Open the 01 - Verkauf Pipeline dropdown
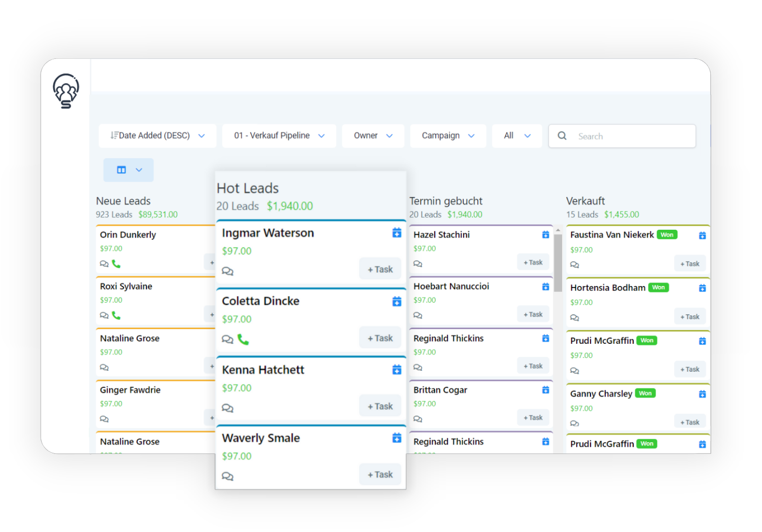762x532 pixels. 279,136
